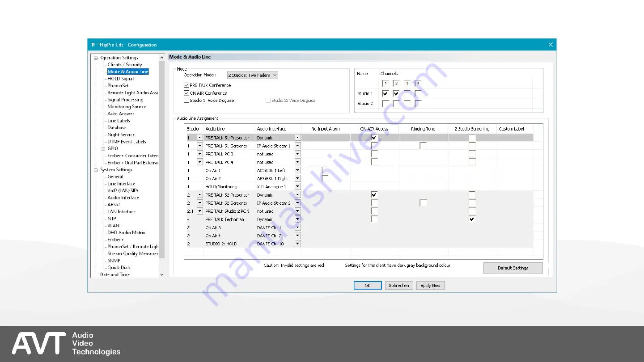Restore Default Settings
This screenshot has width=644, height=362.
click(513, 268)
